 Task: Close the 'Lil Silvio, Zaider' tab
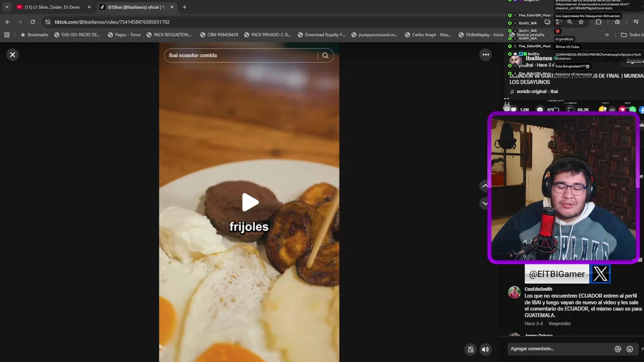point(89,7)
